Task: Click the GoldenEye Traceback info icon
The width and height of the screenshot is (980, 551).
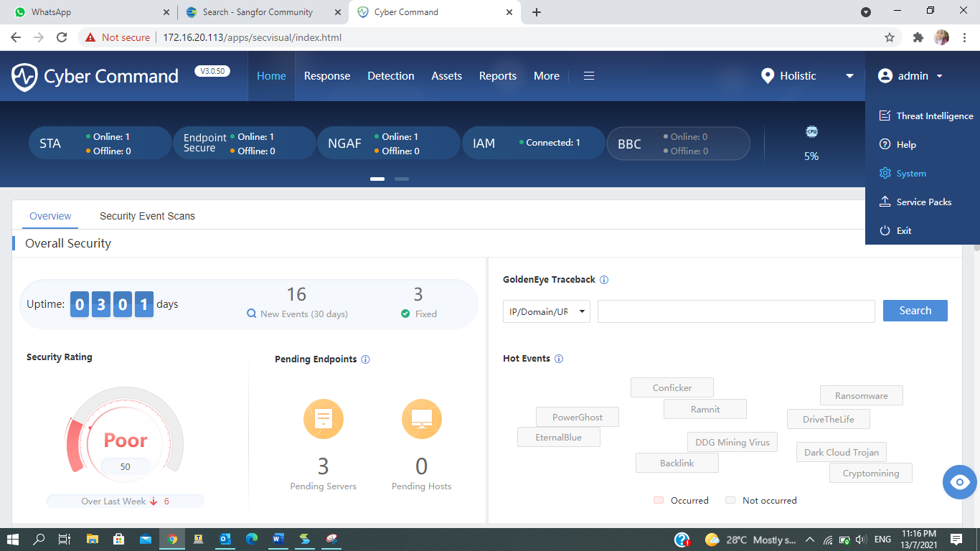Action: (x=604, y=280)
